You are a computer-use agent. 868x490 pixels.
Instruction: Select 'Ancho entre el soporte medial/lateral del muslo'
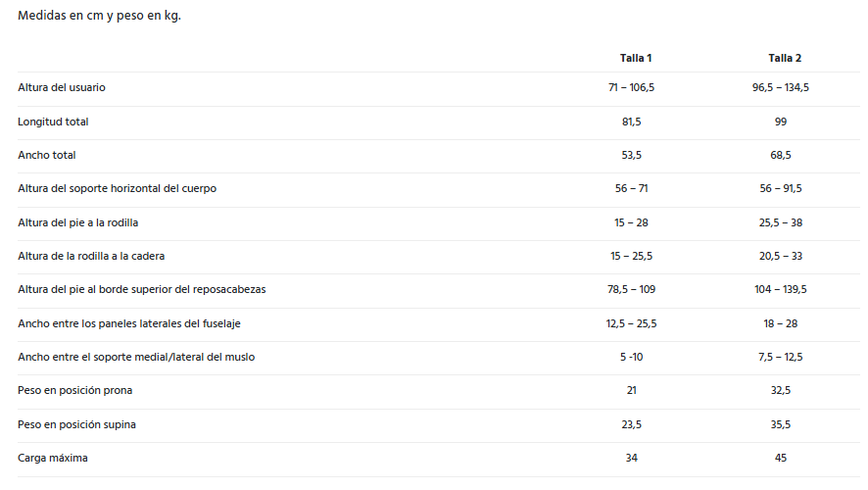pos(136,357)
